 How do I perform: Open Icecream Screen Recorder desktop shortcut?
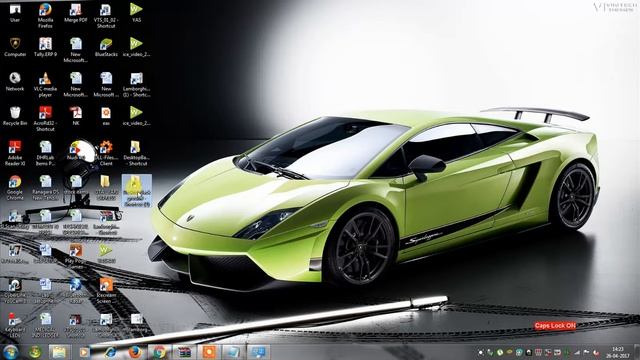pos(106,291)
